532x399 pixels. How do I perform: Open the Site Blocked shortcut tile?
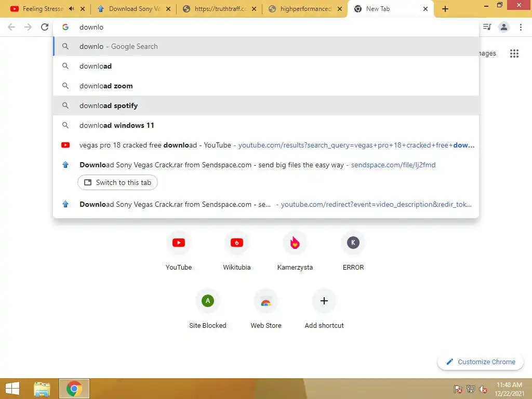(208, 310)
